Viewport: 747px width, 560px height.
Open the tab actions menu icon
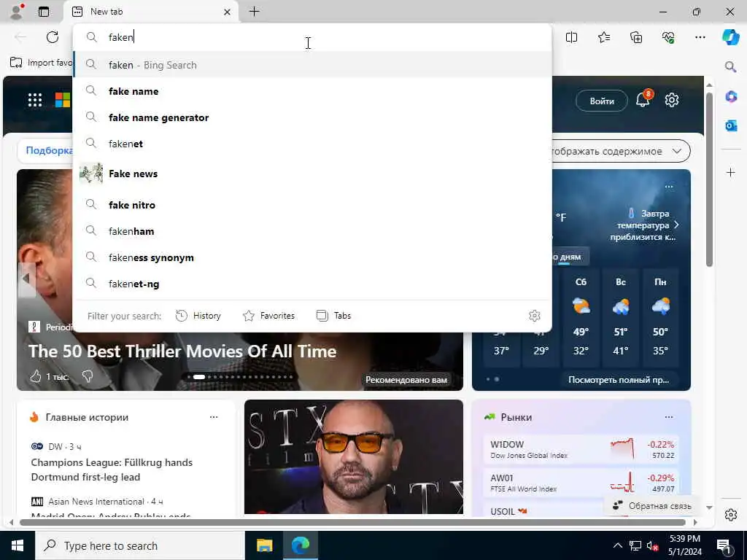[44, 12]
